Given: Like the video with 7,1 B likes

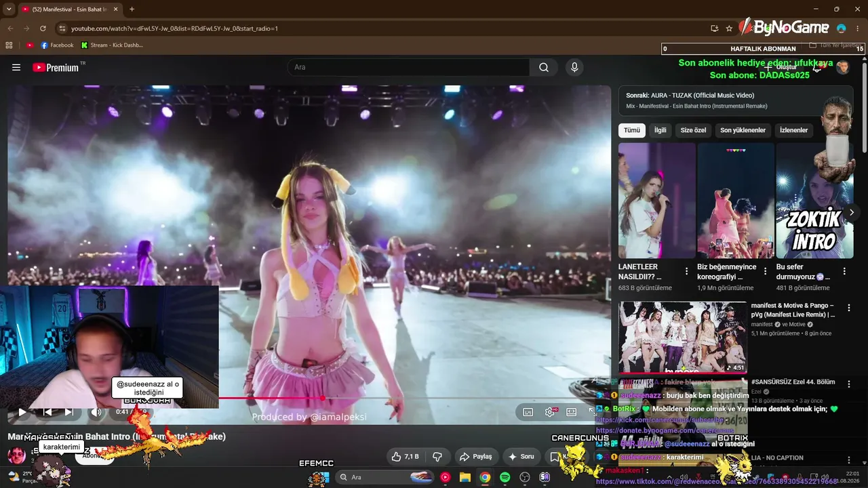Looking at the screenshot, I should coord(406,457).
